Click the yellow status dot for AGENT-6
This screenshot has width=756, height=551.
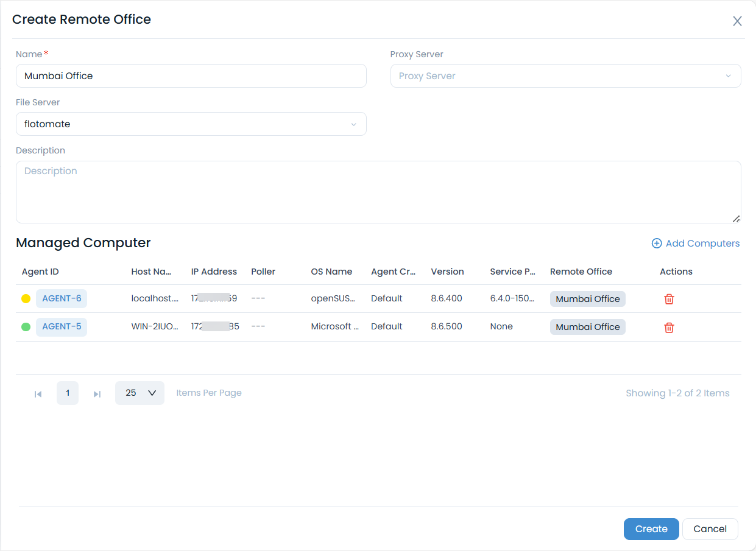(26, 299)
